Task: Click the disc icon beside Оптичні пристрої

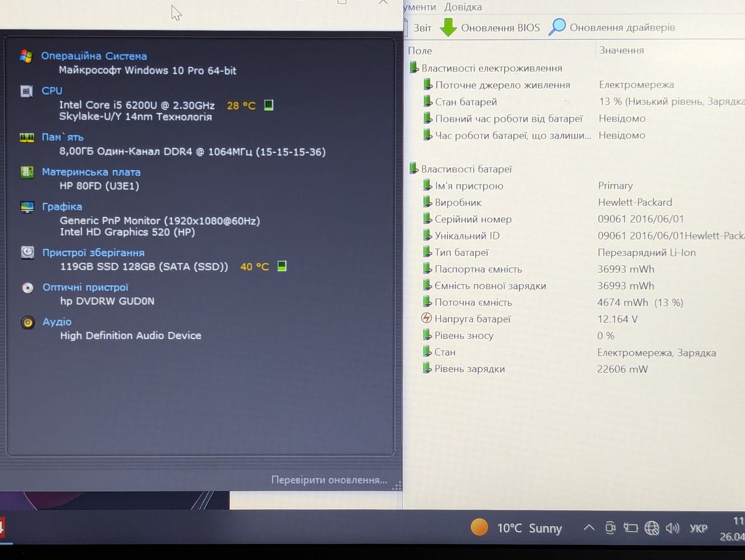Action: [27, 287]
